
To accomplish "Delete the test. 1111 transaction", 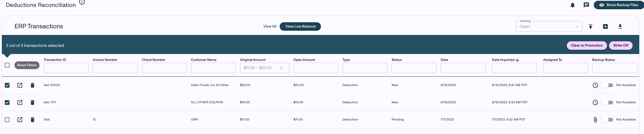I will click(33, 102).
